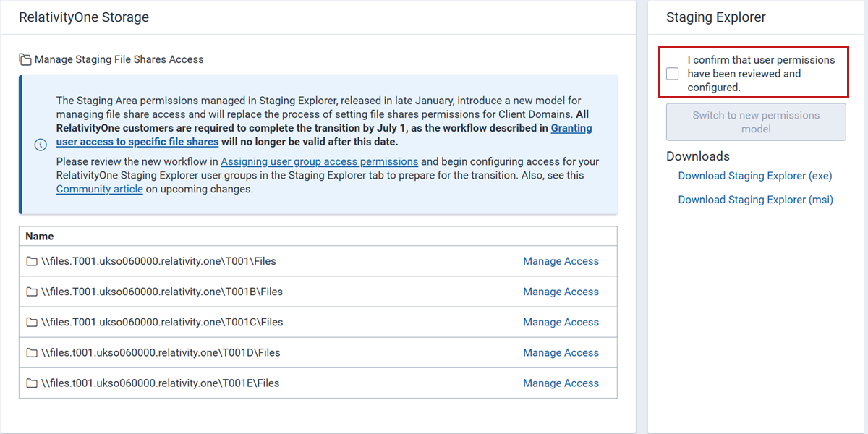Click folder icon beside T001D\Files

pos(32,352)
